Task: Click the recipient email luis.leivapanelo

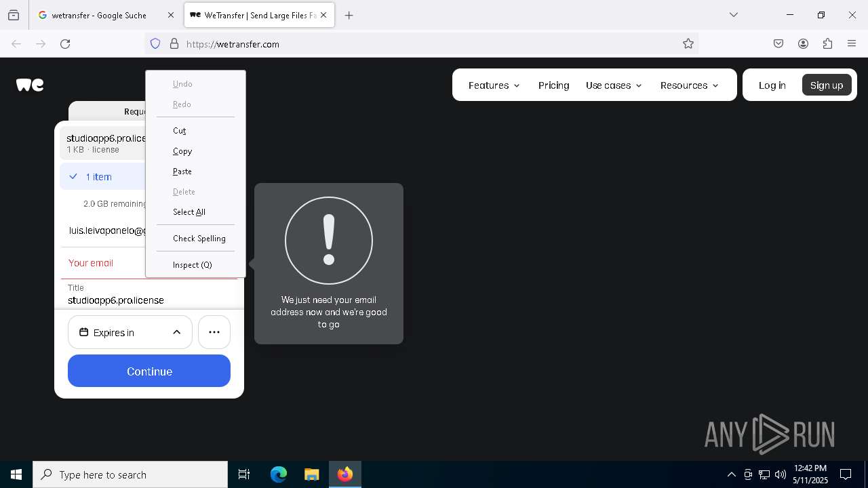Action: click(x=107, y=230)
